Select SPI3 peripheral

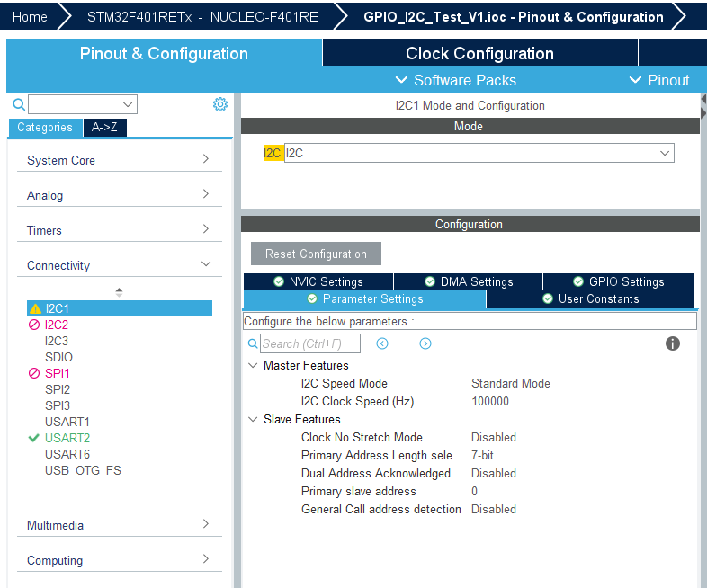(58, 405)
